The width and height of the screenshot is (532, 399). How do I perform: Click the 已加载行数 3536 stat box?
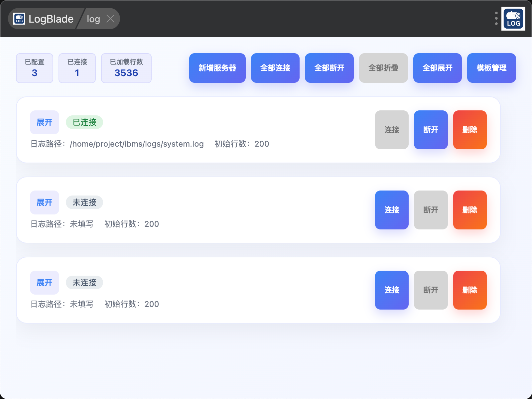click(126, 68)
